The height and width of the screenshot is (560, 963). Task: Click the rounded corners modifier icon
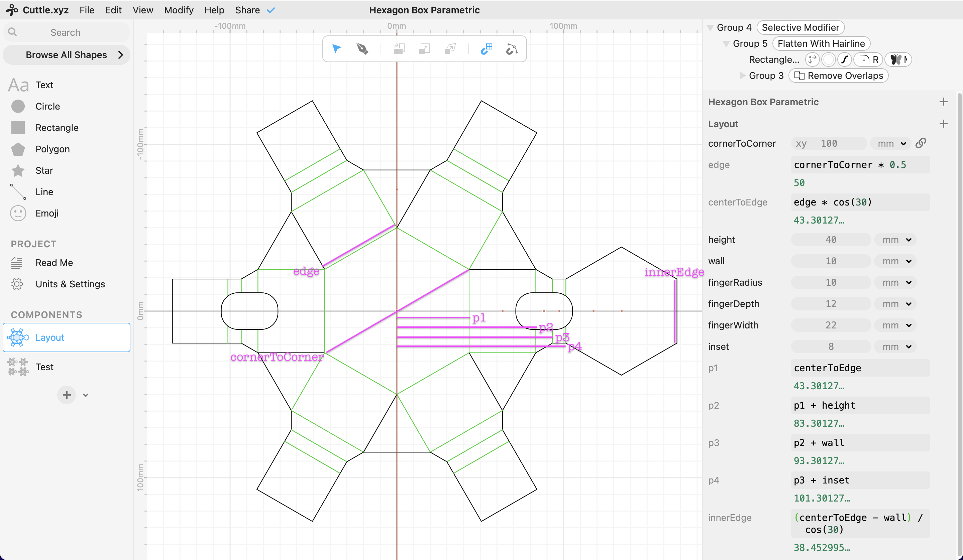[864, 59]
